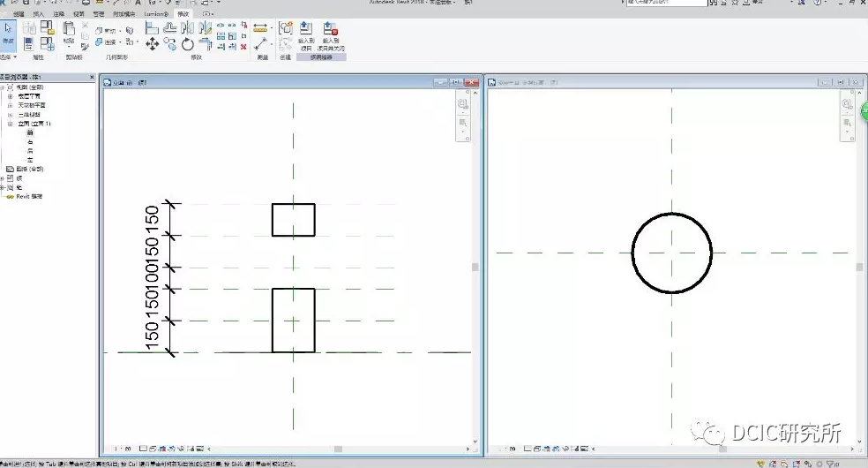Click the 1:20 scale in left view
Viewport: 868px width, 468px height.
(123, 449)
